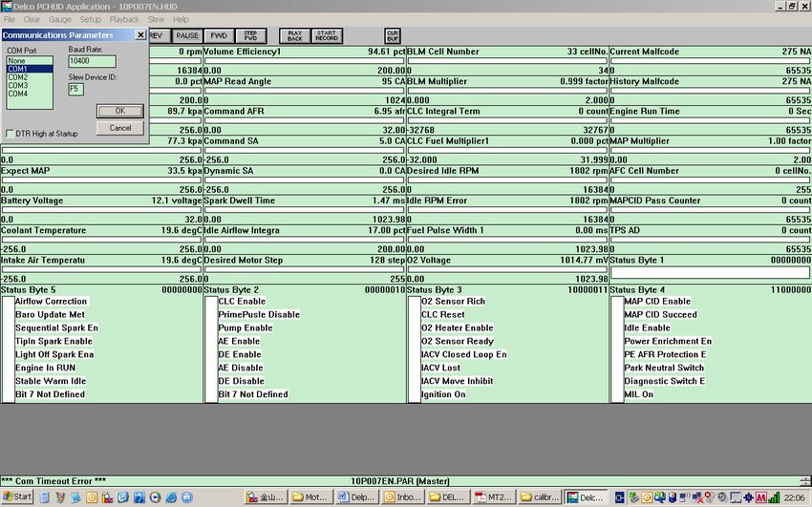Click the green signal bars tray icon
812x507 pixels.
pos(774,497)
